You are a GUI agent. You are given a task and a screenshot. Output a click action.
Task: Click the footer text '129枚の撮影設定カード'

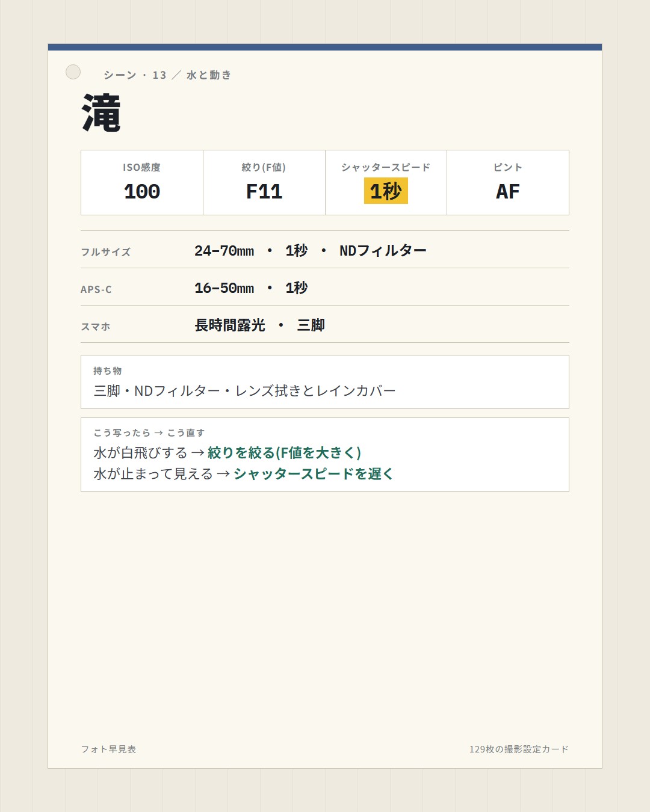(519, 749)
